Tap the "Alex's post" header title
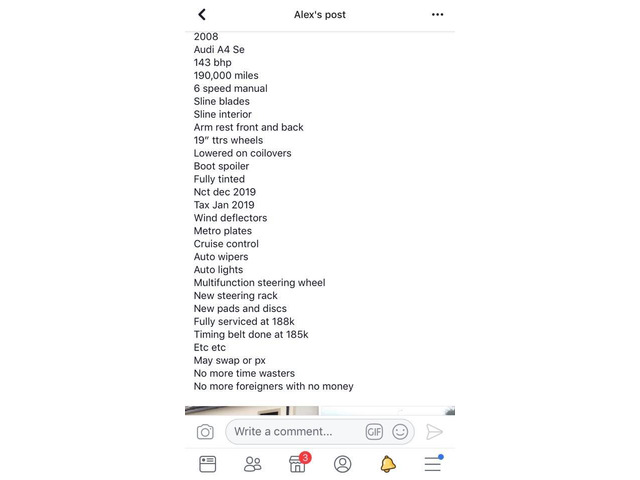640x480 pixels. pyautogui.click(x=319, y=15)
